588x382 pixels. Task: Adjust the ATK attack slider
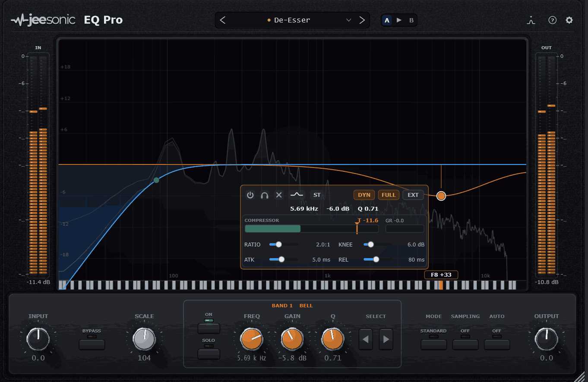coord(283,259)
